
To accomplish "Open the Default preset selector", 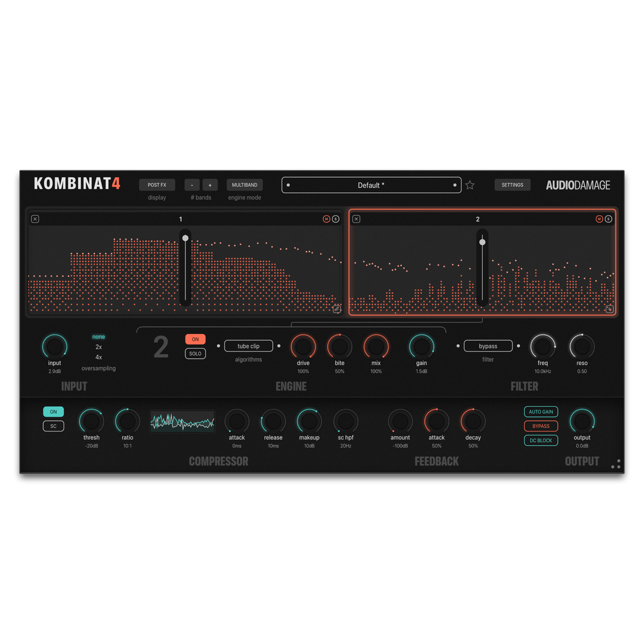I will coord(371,186).
